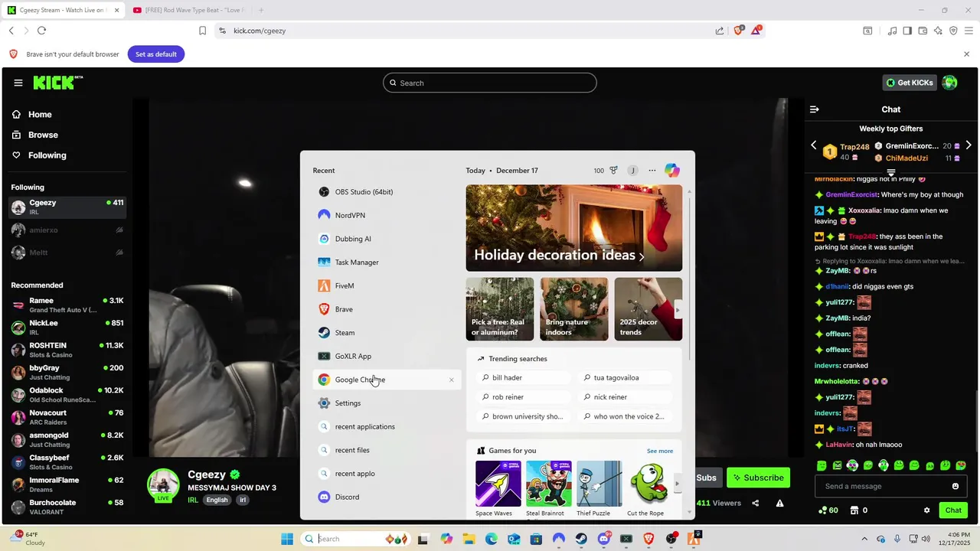Viewport: 980px width, 551px height.
Task: Toggle Brave sidebar panel icon
Action: (907, 31)
